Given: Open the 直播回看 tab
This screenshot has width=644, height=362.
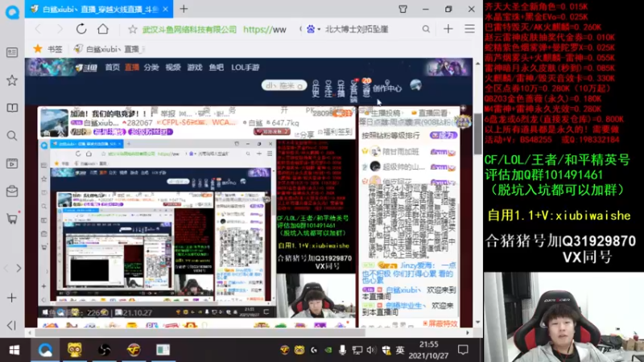Looking at the screenshot, I should pyautogui.click(x=429, y=113).
